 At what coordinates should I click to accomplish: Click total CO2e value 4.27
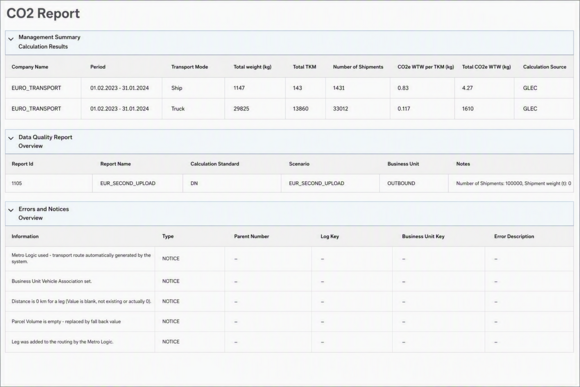(x=467, y=88)
